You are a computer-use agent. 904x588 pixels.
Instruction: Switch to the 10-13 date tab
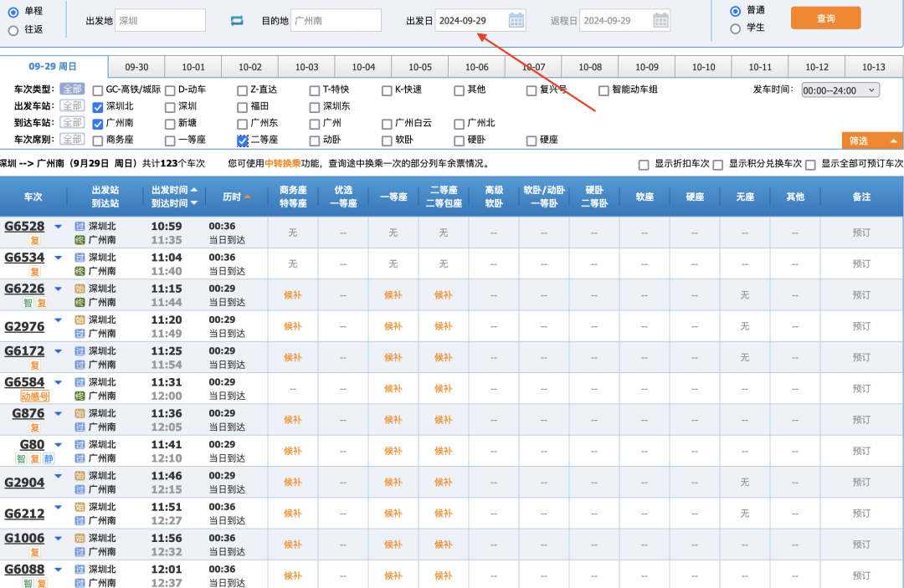[x=873, y=67]
